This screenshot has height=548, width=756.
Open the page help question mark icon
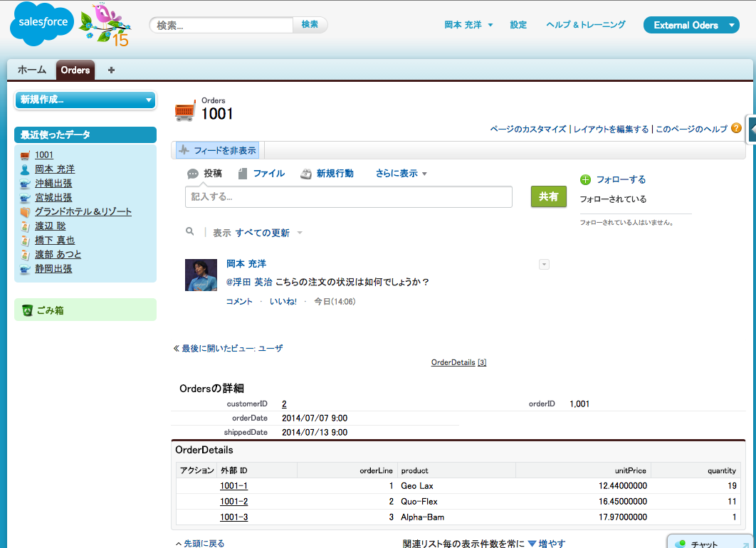736,128
